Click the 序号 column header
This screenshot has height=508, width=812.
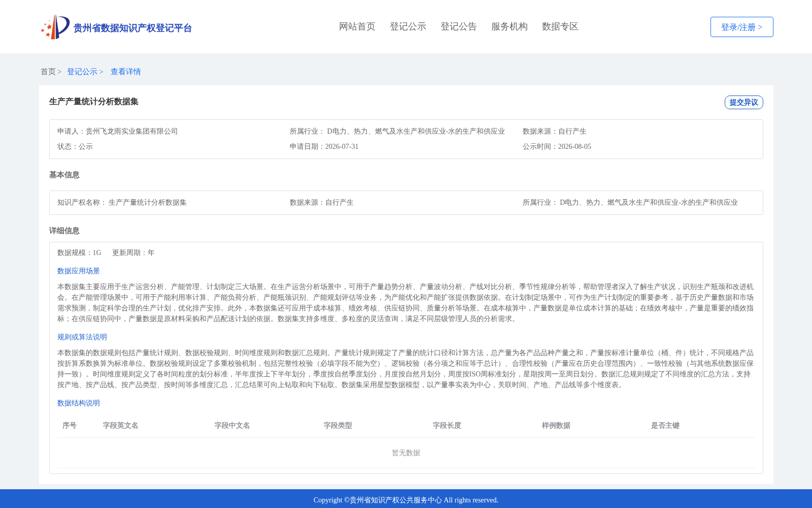(x=70, y=425)
